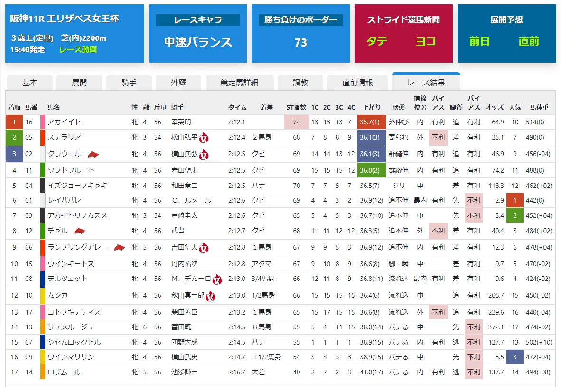Click the 中速バランス race character text
This screenshot has width=561, height=392.
tap(198, 42)
